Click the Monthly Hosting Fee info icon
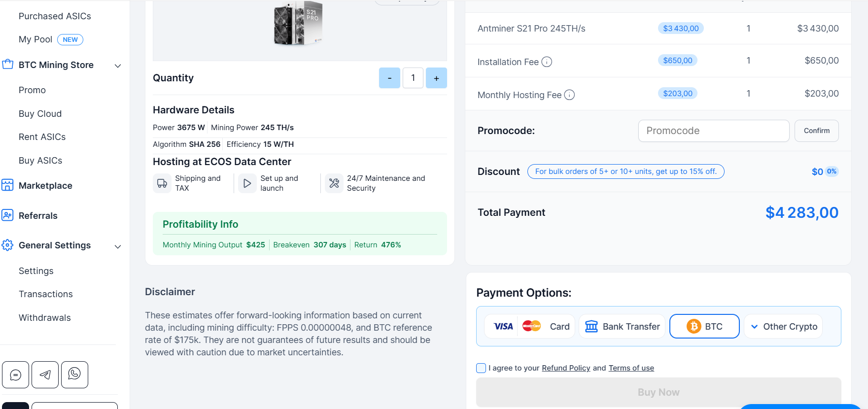The image size is (868, 409). (x=569, y=95)
